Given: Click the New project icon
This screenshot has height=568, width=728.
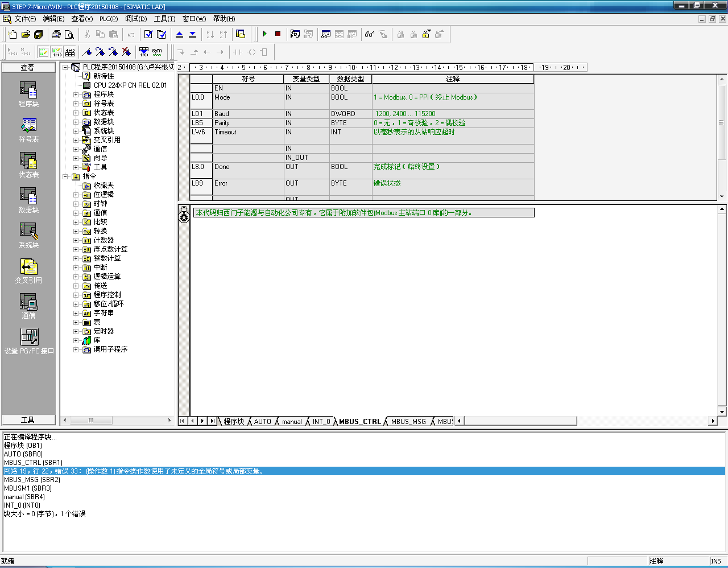Looking at the screenshot, I should click(13, 34).
